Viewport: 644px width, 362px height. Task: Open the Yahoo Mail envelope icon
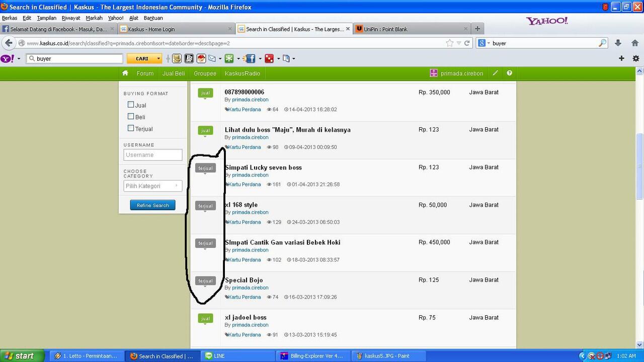click(212, 59)
